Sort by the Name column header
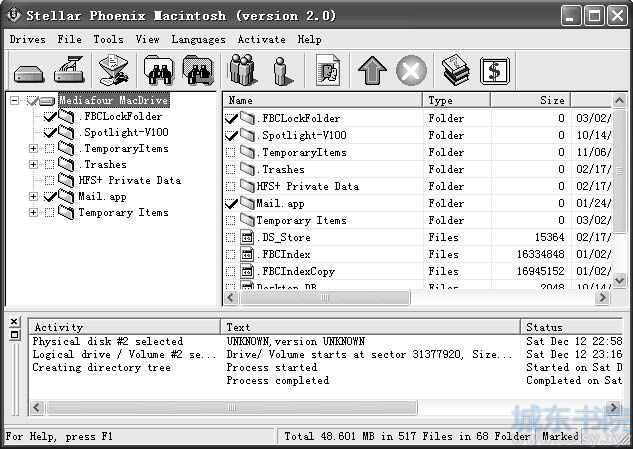Screen dimensions: 633x449 (x=323, y=100)
